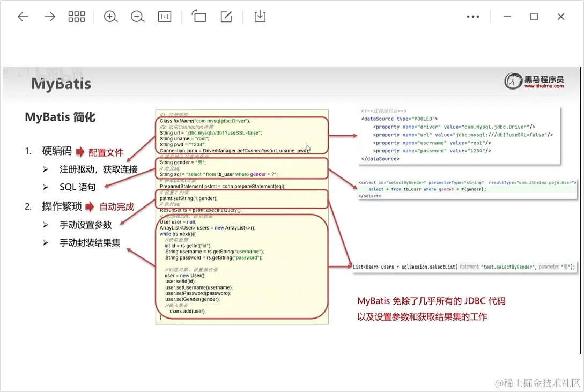
Task: Click 'String password = rs.getString' line
Action: pyautogui.click(x=214, y=257)
